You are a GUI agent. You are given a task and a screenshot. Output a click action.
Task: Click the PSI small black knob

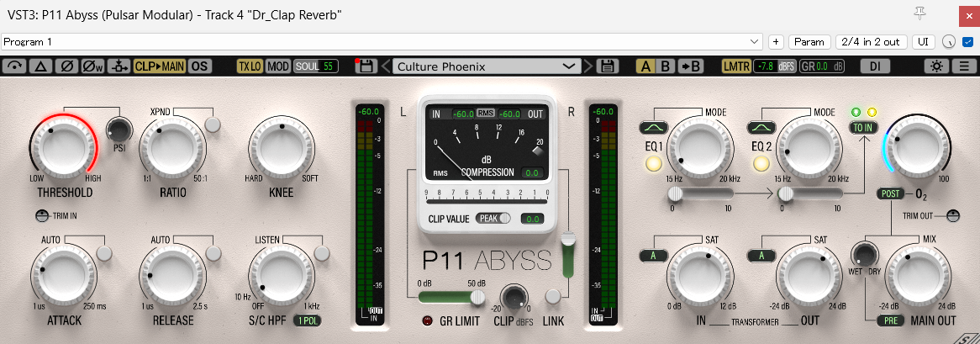tap(119, 130)
